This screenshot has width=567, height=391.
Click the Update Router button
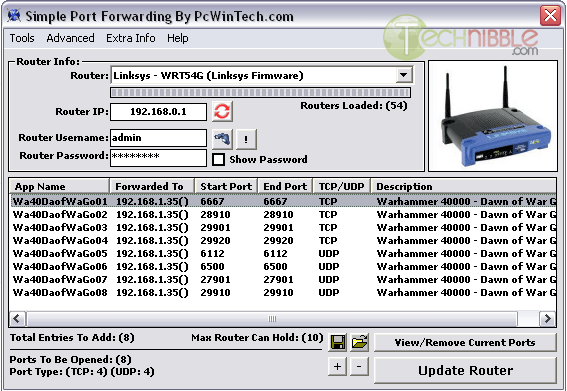[465, 370]
